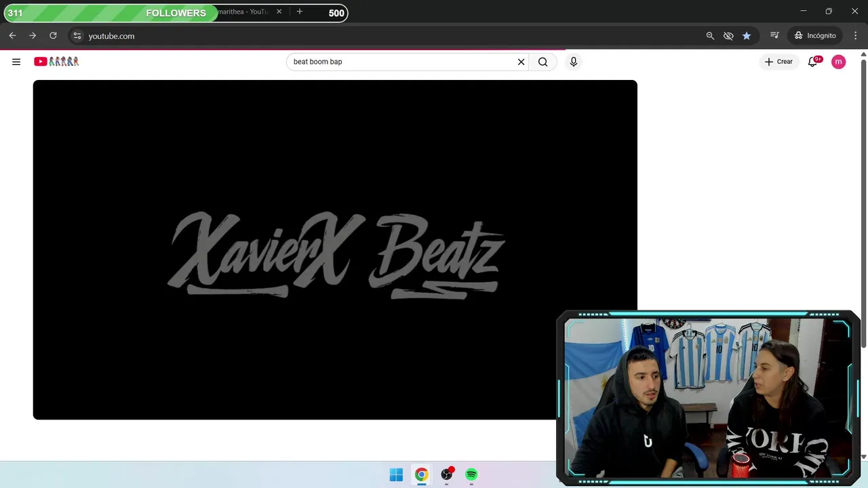View site information for youtube.com
Screen dimensions: 868x488
click(x=77, y=36)
